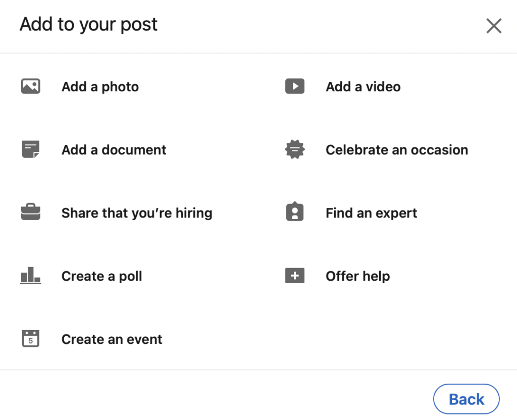Click the Find an expert badge icon
Viewport: 517px width, 420px height.
(x=294, y=213)
